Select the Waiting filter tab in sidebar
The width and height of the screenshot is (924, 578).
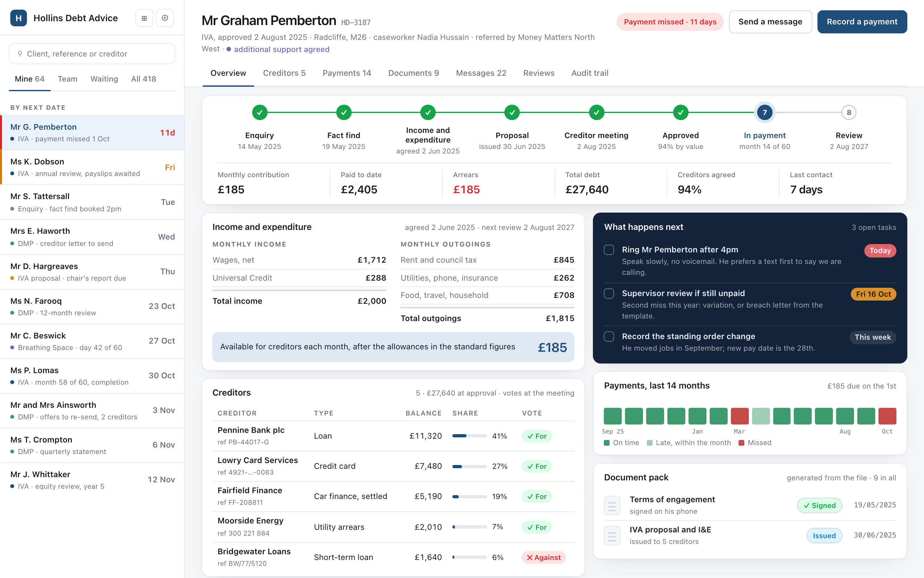click(x=104, y=79)
